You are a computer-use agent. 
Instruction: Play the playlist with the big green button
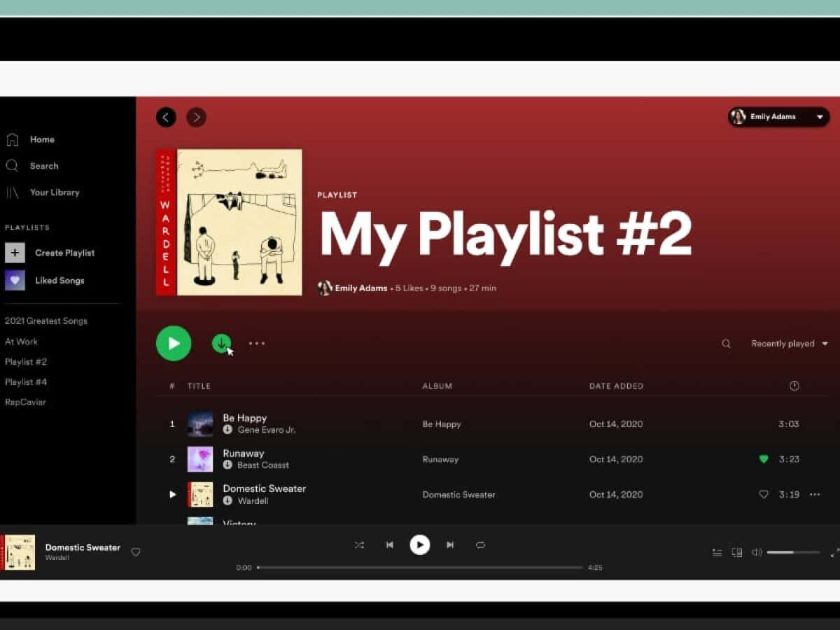pyautogui.click(x=174, y=343)
